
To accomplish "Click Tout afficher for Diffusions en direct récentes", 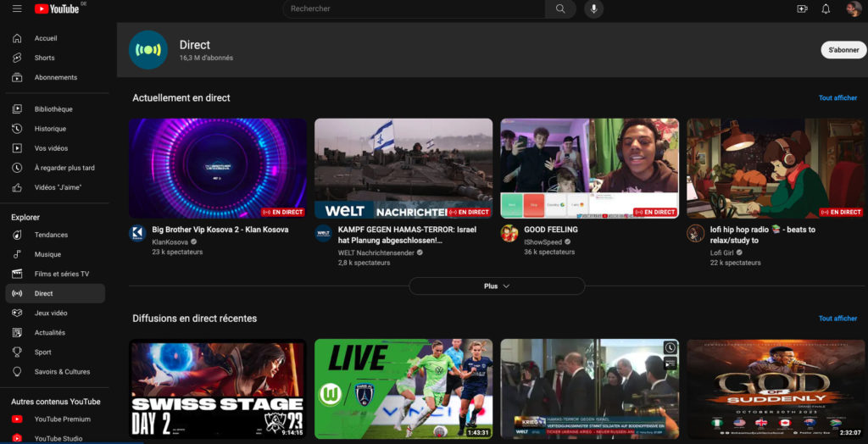I will [837, 319].
